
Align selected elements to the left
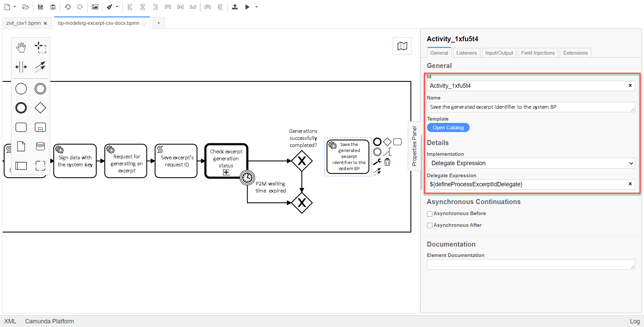coord(130,7)
